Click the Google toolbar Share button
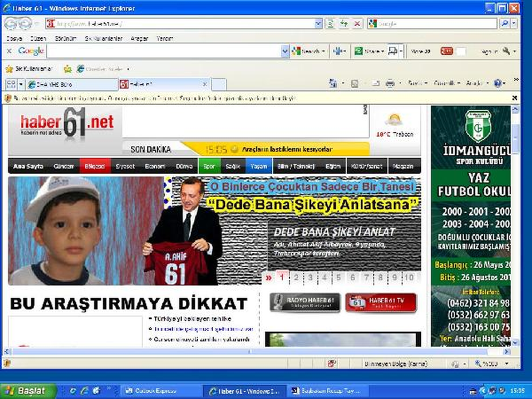This screenshot has height=399, width=532. click(x=369, y=51)
